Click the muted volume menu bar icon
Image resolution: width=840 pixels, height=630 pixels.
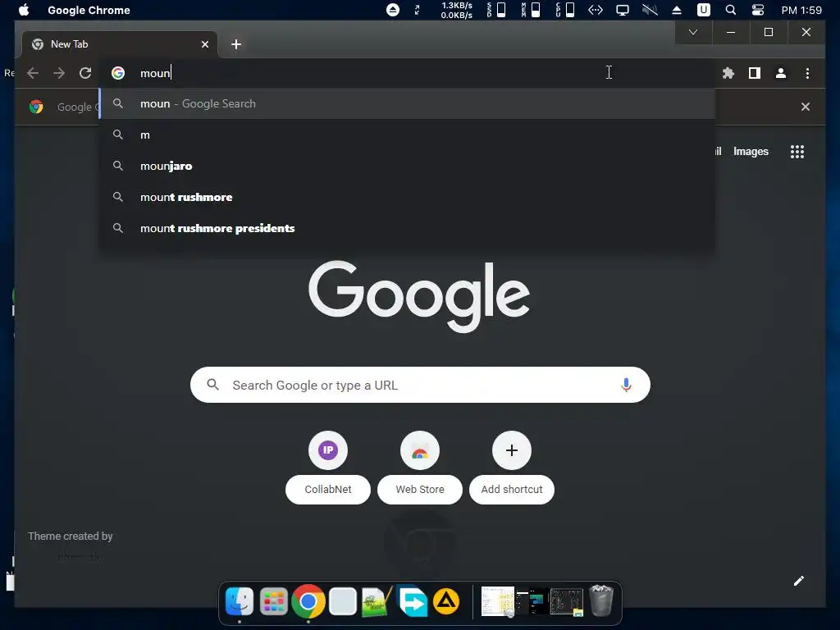click(650, 10)
